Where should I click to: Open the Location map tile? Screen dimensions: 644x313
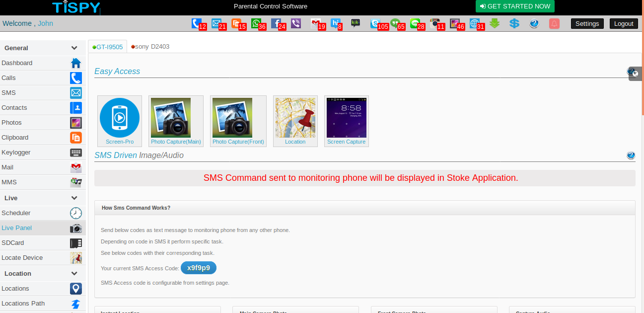[295, 121]
